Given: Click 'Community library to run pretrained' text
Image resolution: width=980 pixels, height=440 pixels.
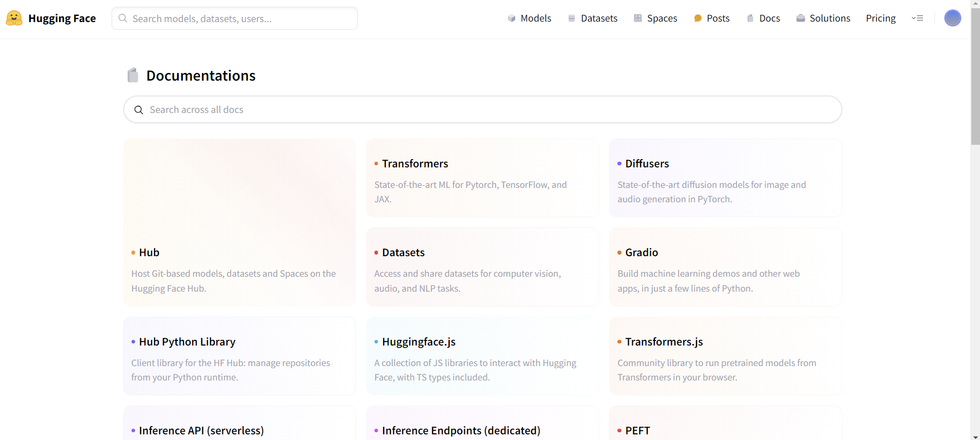Looking at the screenshot, I should [x=717, y=370].
